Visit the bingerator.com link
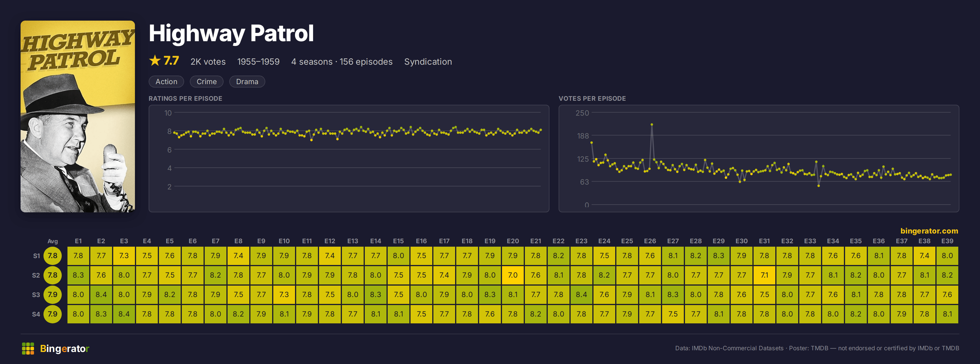 tap(929, 231)
